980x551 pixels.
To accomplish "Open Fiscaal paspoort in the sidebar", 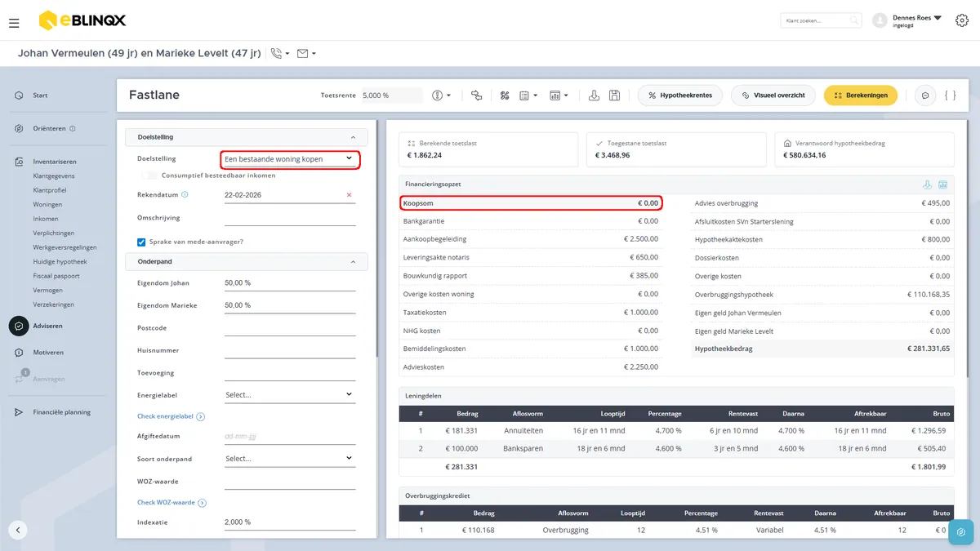I will [x=56, y=276].
